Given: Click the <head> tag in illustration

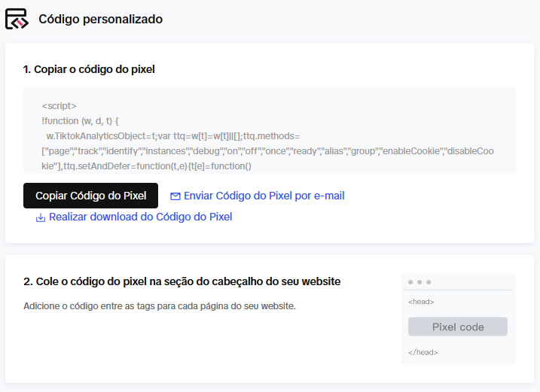Looking at the screenshot, I should coord(421,302).
